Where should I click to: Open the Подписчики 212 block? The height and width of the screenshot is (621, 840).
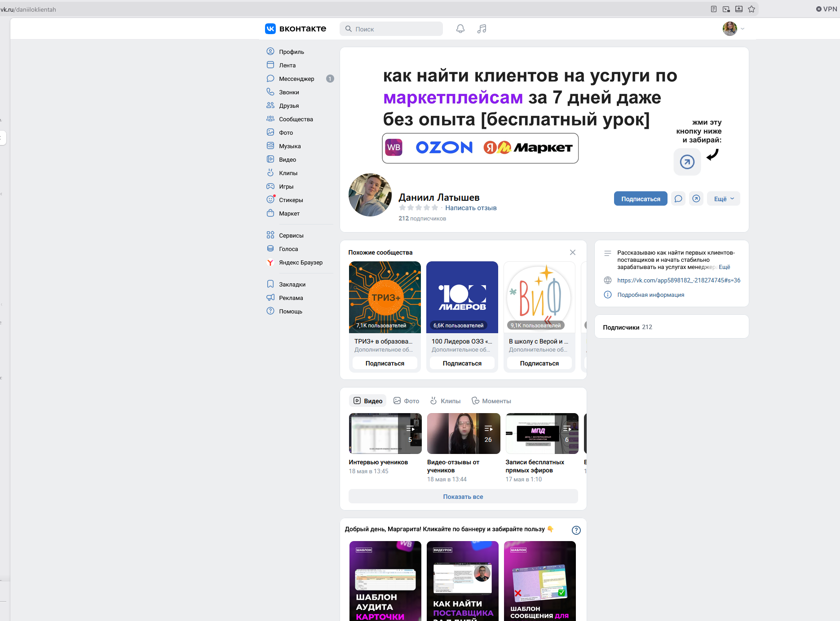672,327
